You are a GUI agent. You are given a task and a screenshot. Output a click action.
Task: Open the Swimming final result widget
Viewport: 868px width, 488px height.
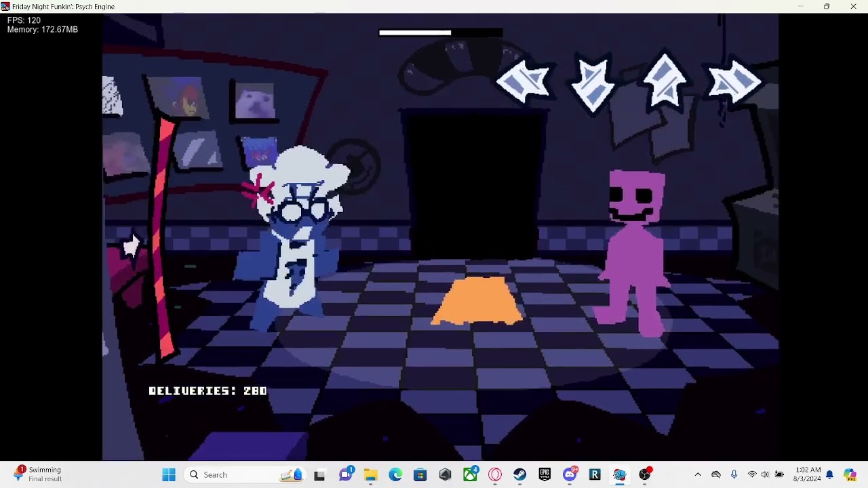tap(39, 474)
